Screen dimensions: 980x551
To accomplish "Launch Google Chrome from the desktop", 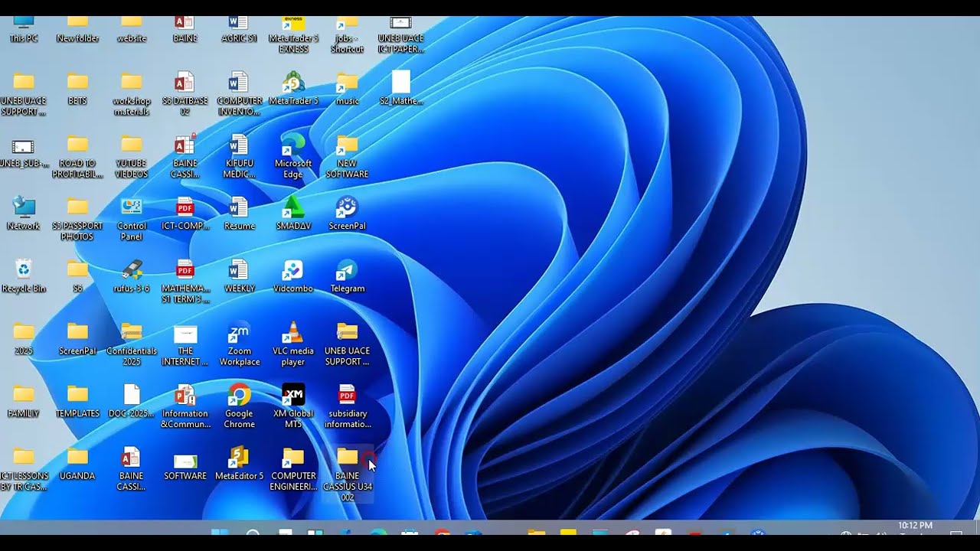I will point(240,407).
